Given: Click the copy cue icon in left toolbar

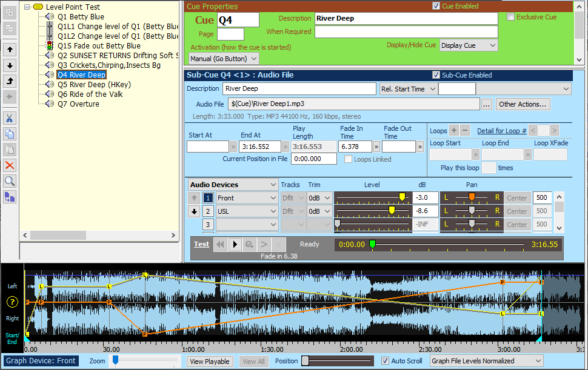Looking at the screenshot, I should coord(10,134).
